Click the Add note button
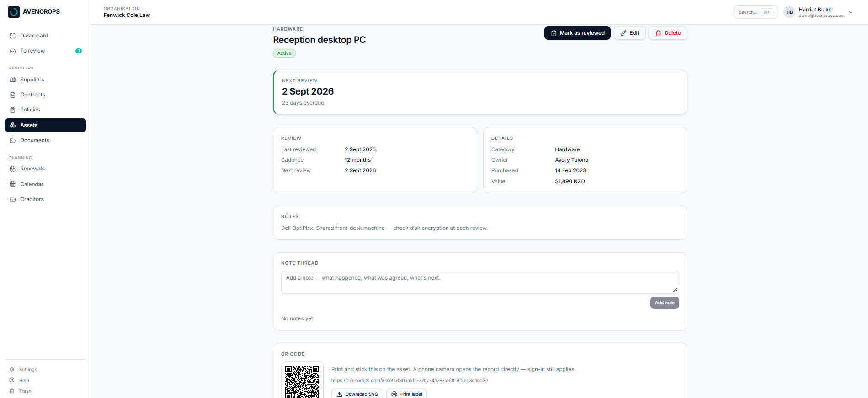The height and width of the screenshot is (398, 868). click(x=665, y=302)
